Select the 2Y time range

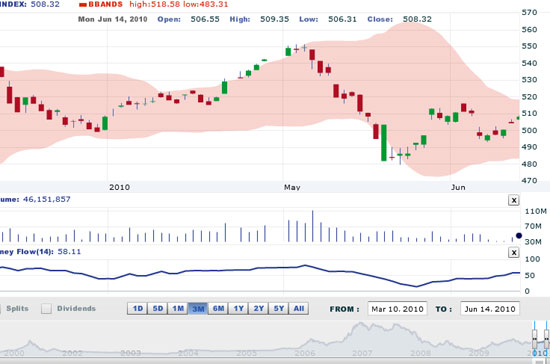point(259,309)
